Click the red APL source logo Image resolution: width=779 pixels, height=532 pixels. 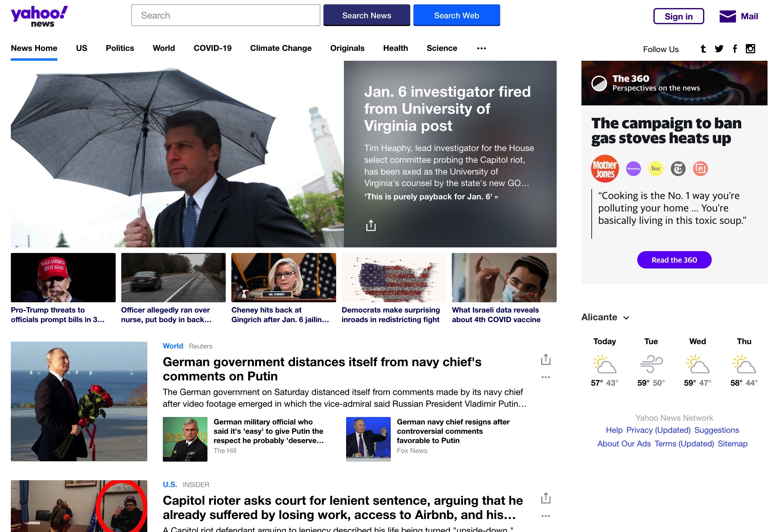coord(700,169)
